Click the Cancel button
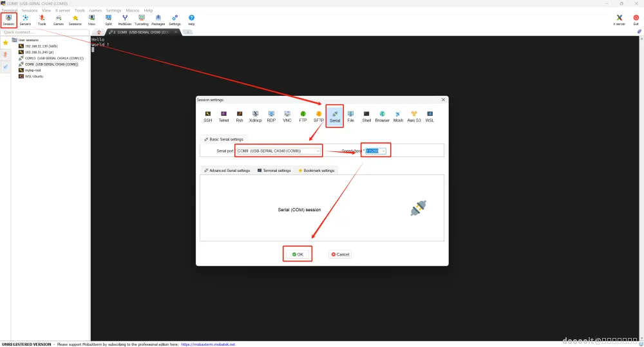 (x=340, y=254)
